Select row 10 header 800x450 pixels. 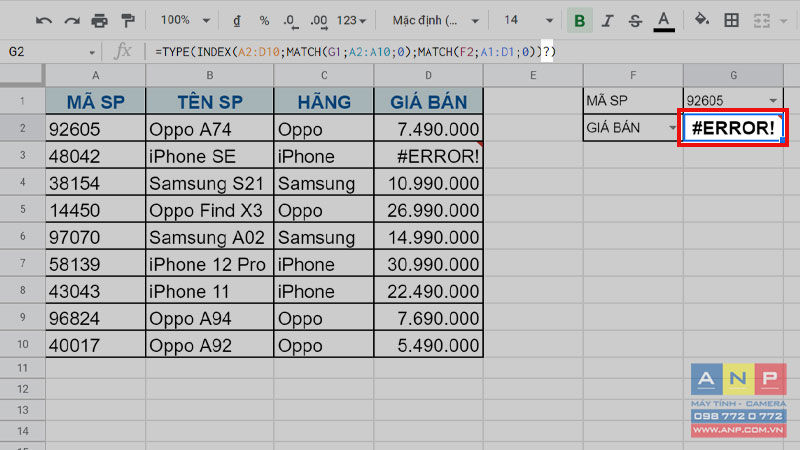(22, 344)
